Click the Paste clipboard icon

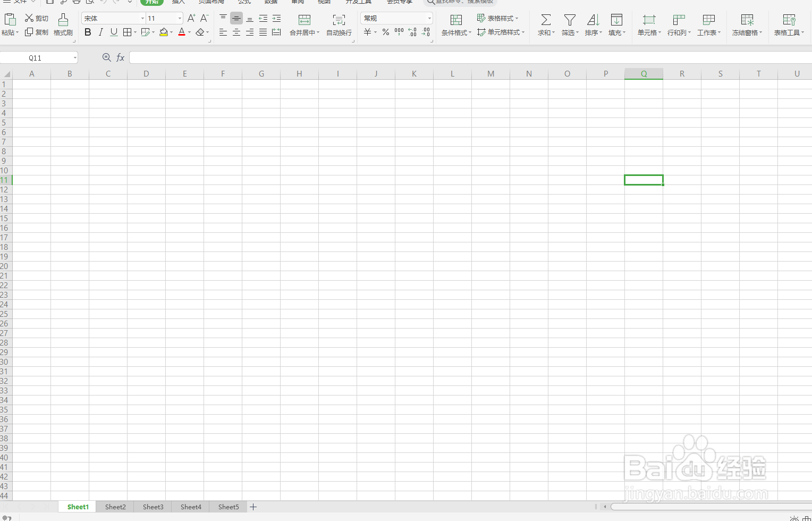coord(10,20)
